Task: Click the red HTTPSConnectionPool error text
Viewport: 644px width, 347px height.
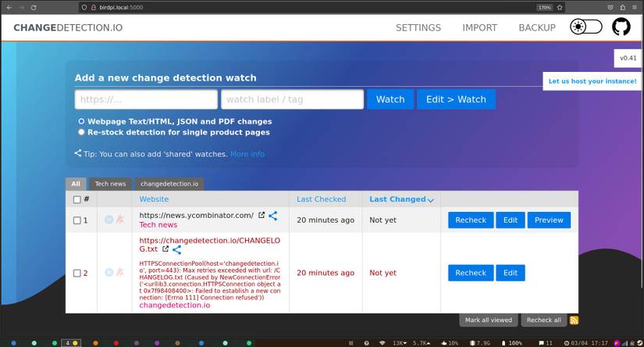Action: [x=210, y=281]
